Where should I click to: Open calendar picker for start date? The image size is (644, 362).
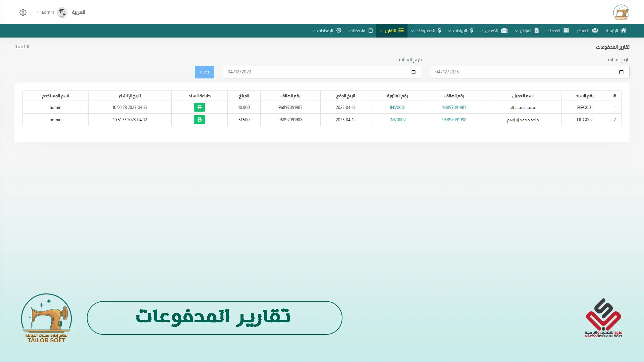[x=621, y=72]
